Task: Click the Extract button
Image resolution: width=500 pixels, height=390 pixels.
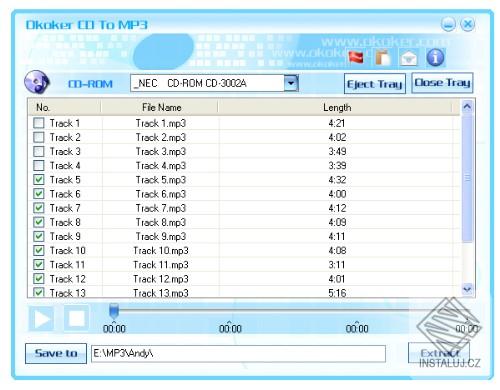Action: tap(439, 353)
